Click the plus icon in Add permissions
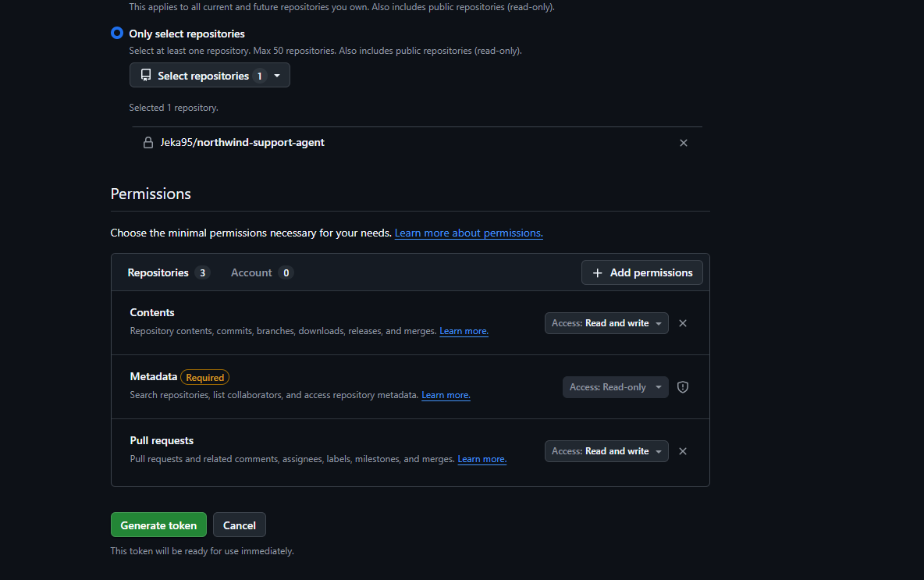924x580 pixels. [598, 273]
